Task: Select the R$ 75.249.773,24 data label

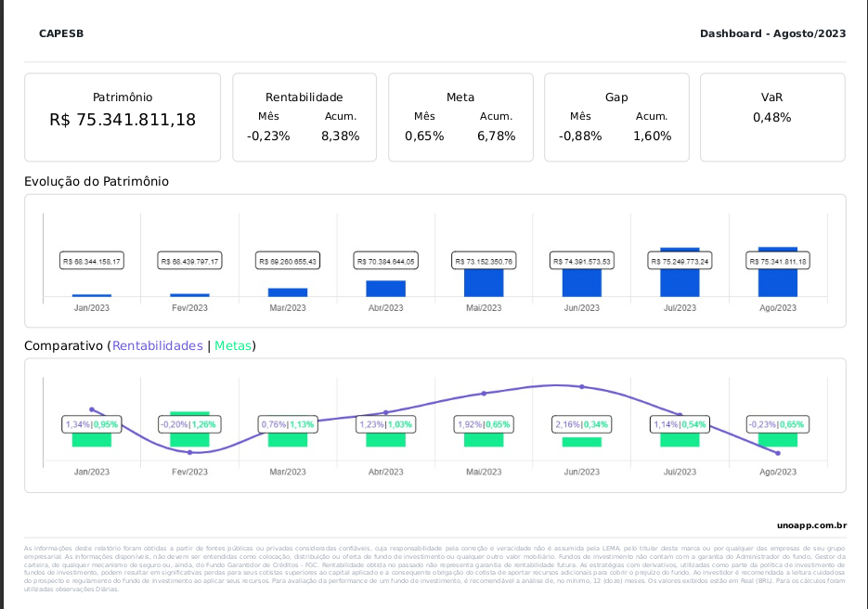Action: coord(680,262)
